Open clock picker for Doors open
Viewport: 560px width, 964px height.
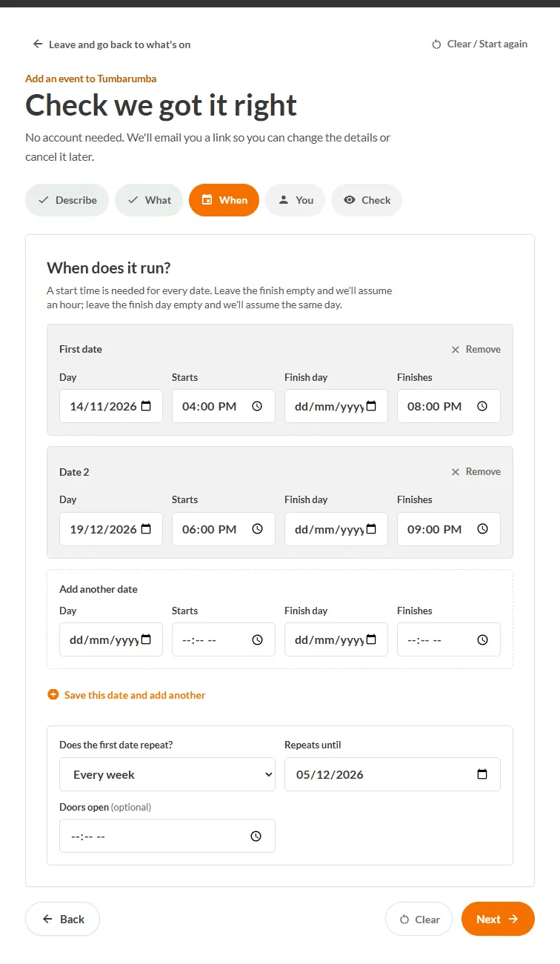pos(256,836)
